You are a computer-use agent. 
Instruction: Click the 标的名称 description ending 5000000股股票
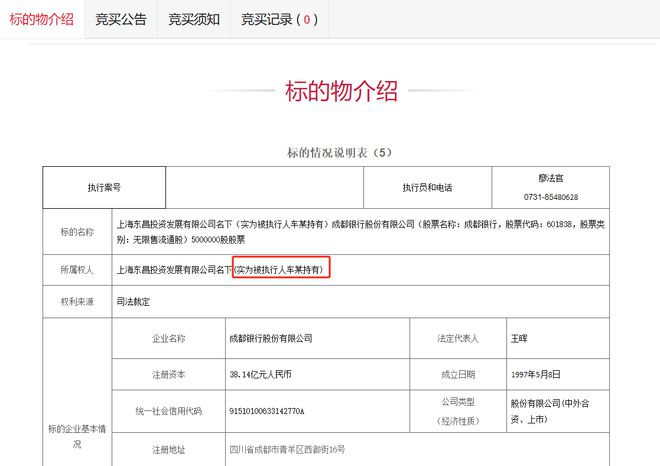[x=361, y=232]
